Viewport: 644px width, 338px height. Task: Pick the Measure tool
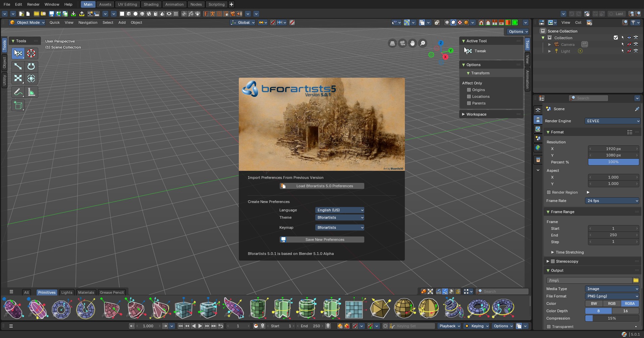(x=31, y=92)
